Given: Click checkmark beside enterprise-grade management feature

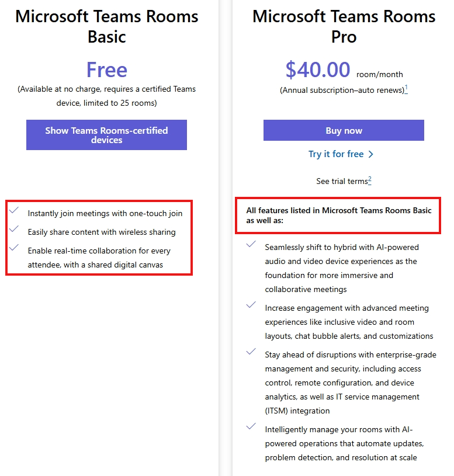Looking at the screenshot, I should pyautogui.click(x=251, y=352).
